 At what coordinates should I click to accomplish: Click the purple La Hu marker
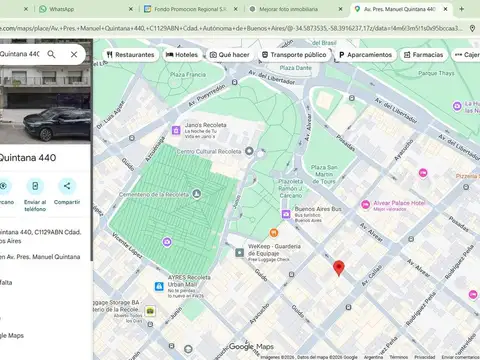[457, 106]
